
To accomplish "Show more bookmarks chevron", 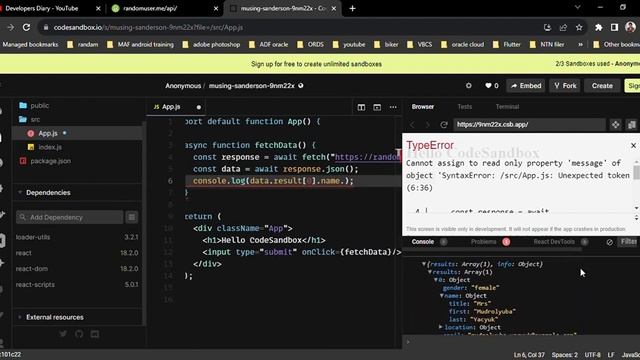I will 580,44.
